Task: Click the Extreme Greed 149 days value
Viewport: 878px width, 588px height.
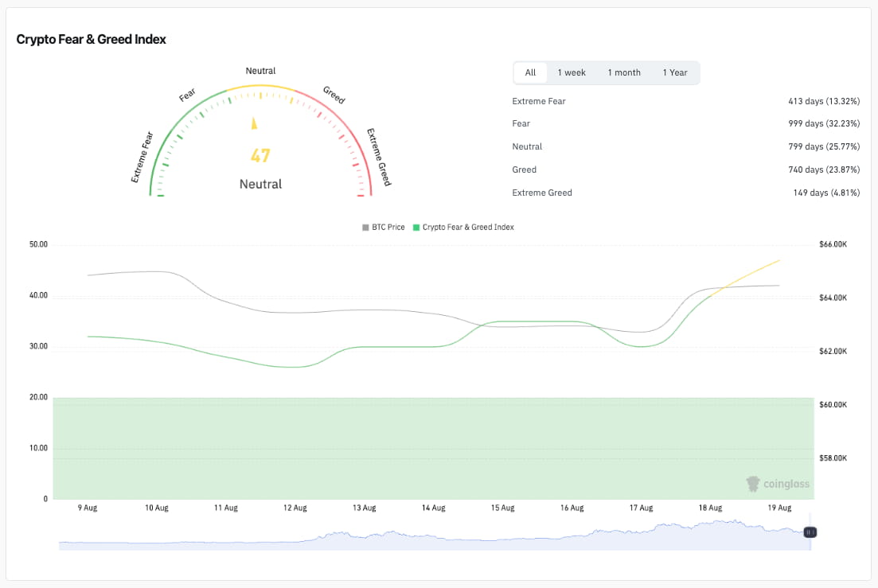Action: coord(826,193)
